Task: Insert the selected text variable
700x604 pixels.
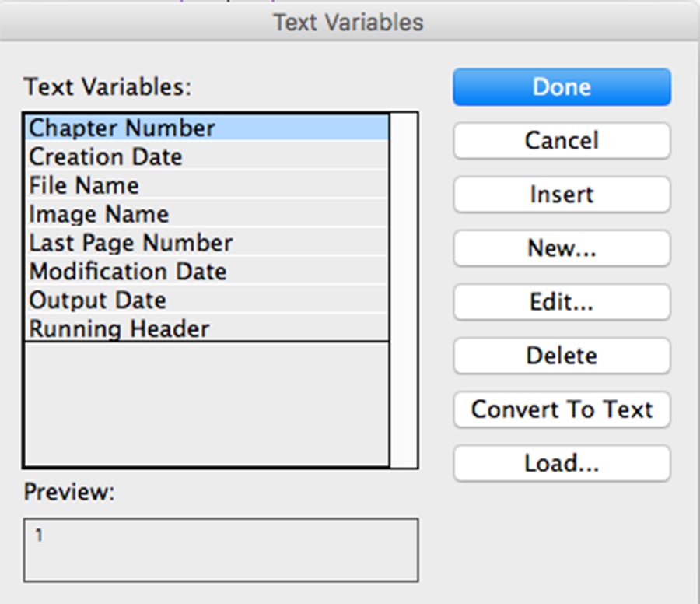Action: [561, 194]
